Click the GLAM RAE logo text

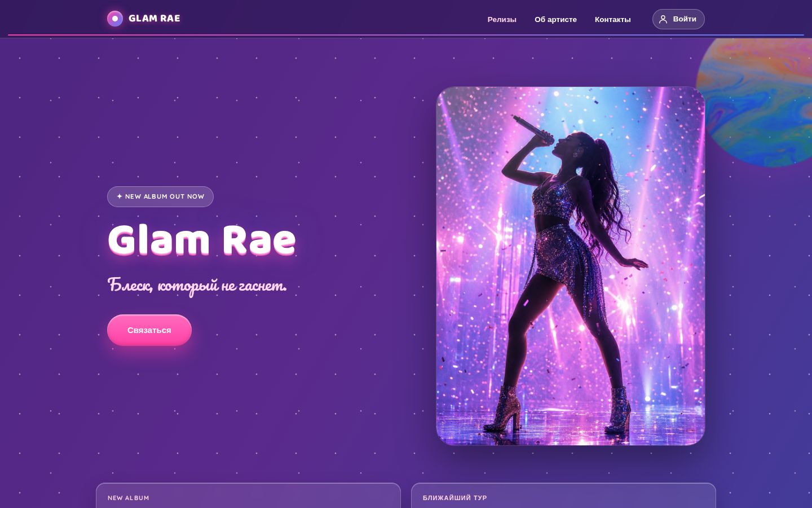click(155, 18)
